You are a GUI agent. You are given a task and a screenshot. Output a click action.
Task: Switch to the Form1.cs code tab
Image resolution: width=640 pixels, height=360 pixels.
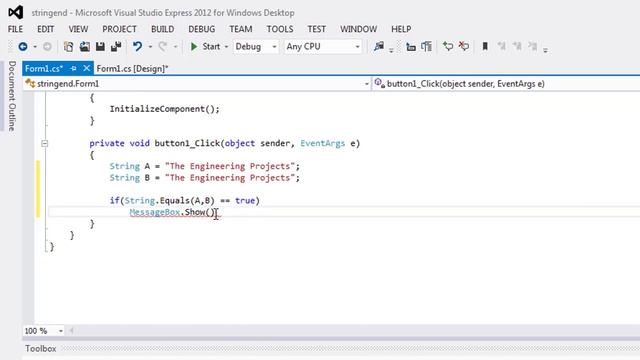click(x=44, y=69)
